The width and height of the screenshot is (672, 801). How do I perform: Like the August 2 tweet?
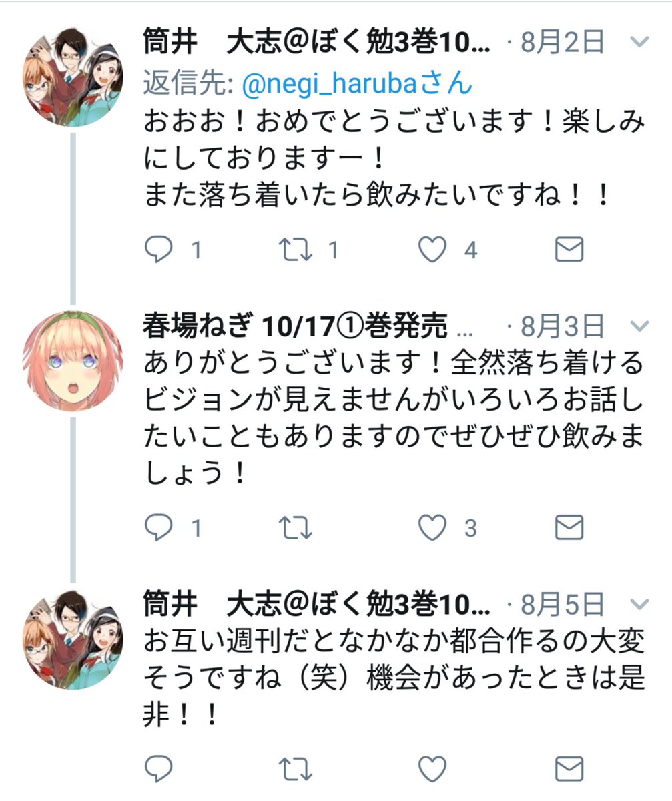[432, 250]
